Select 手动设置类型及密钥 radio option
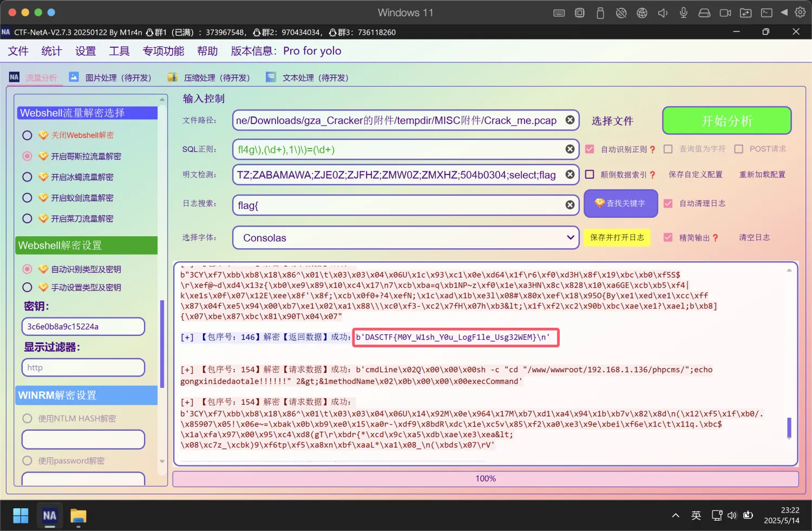The image size is (812, 531). tap(27, 287)
